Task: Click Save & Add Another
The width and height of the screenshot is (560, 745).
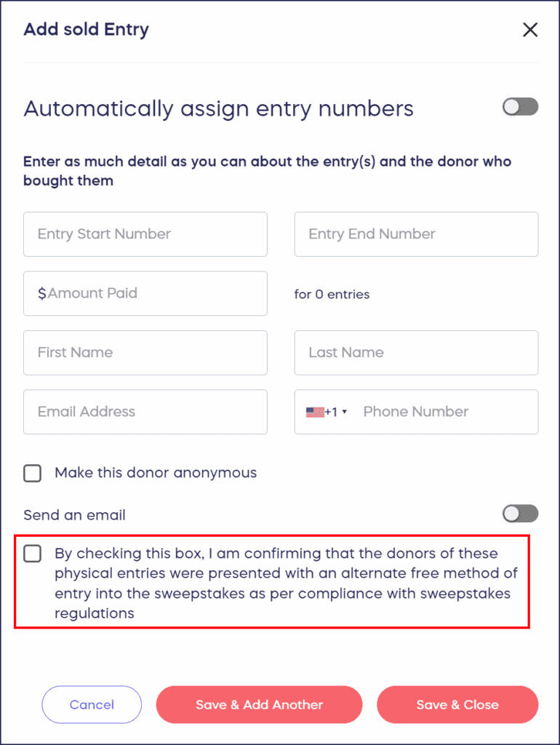Action: pos(259,704)
